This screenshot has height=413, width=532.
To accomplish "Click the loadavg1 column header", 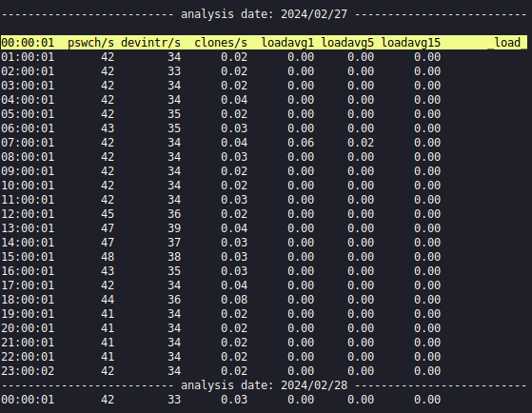I will coord(287,43).
